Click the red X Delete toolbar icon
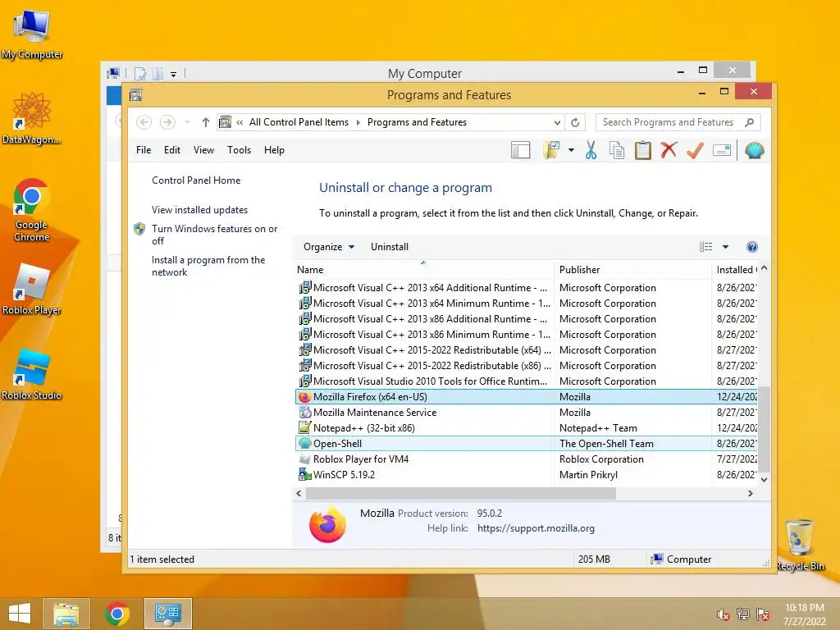Image resolution: width=840 pixels, height=630 pixels. tap(669, 150)
